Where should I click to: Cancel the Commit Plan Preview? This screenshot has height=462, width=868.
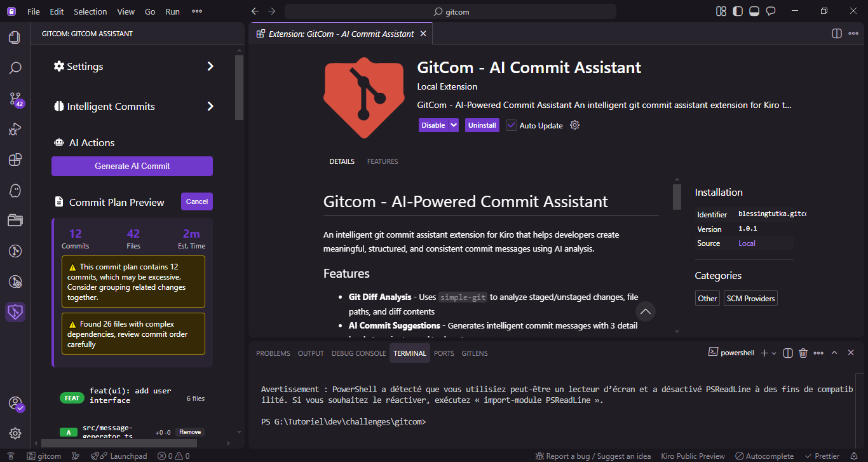coord(197,201)
